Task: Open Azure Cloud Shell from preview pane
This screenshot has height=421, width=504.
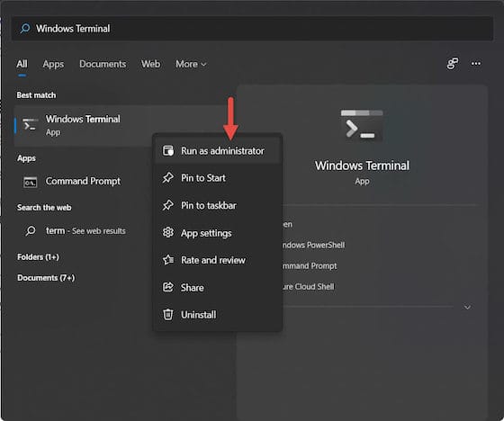Action: point(308,287)
